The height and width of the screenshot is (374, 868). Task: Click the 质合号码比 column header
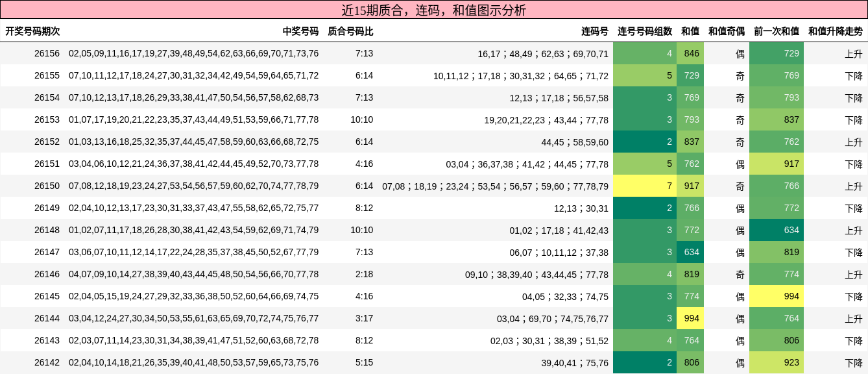tap(350, 31)
